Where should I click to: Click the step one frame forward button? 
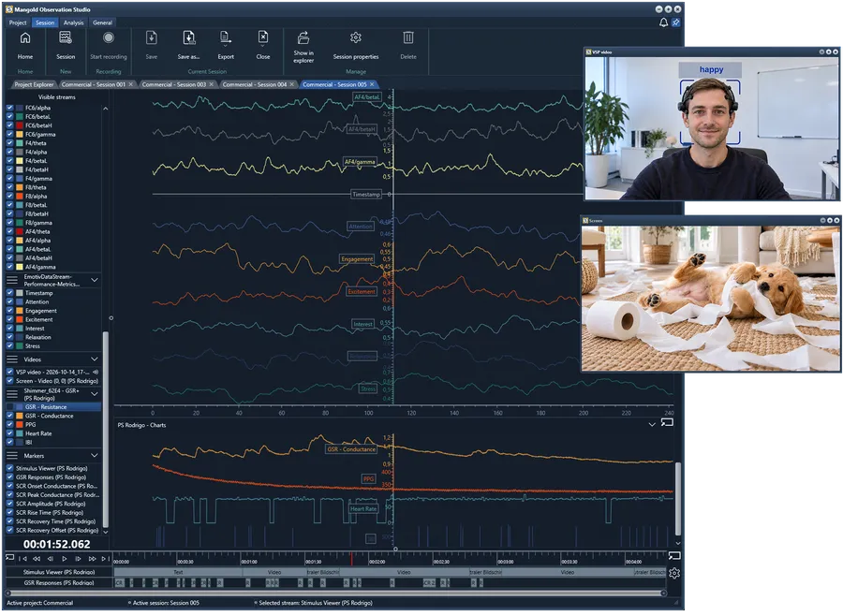78,559
